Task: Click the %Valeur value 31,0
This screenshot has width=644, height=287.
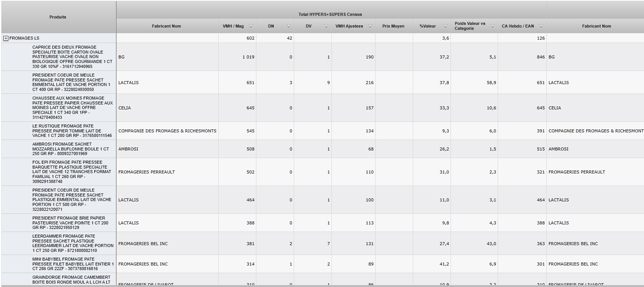Action: point(444,172)
